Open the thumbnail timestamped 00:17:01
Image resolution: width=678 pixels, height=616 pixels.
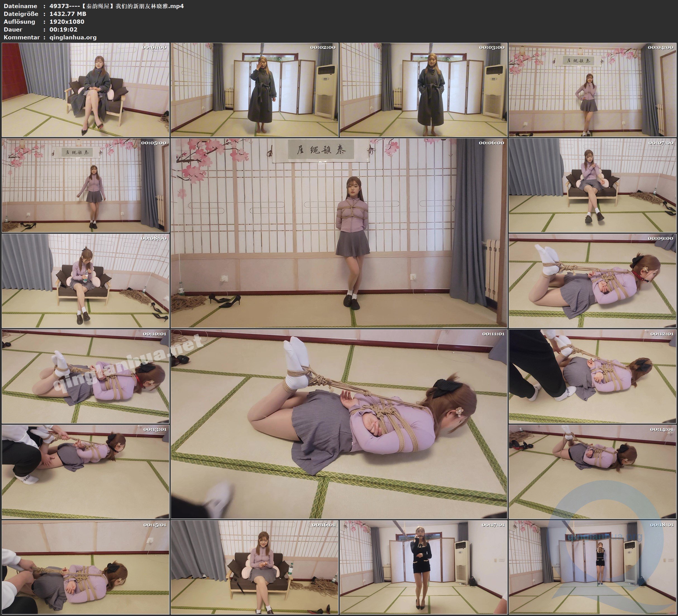click(424, 567)
